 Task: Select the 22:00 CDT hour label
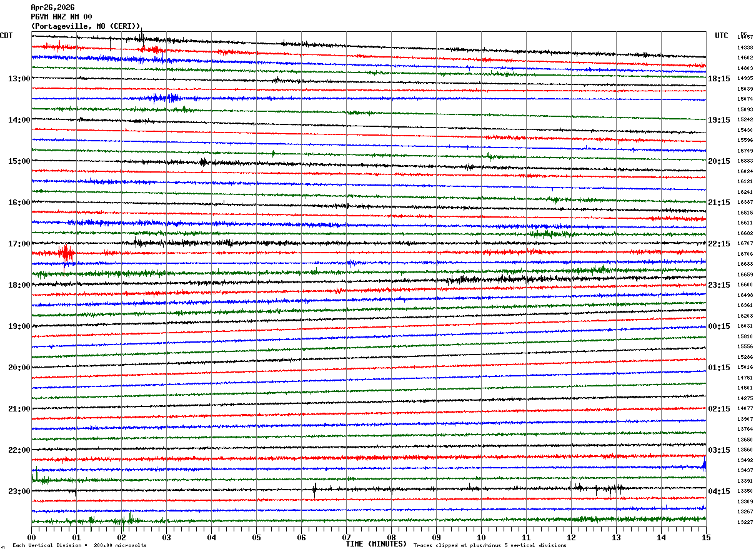click(19, 450)
